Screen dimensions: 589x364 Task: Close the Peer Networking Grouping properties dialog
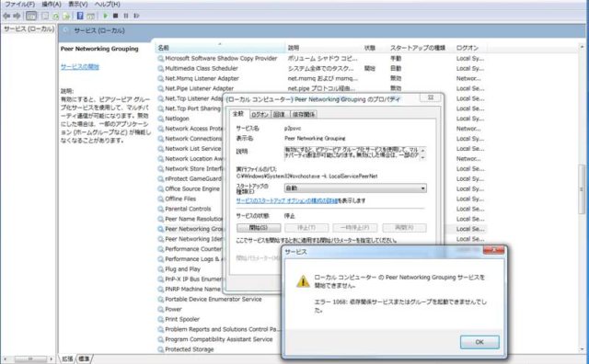click(x=431, y=97)
